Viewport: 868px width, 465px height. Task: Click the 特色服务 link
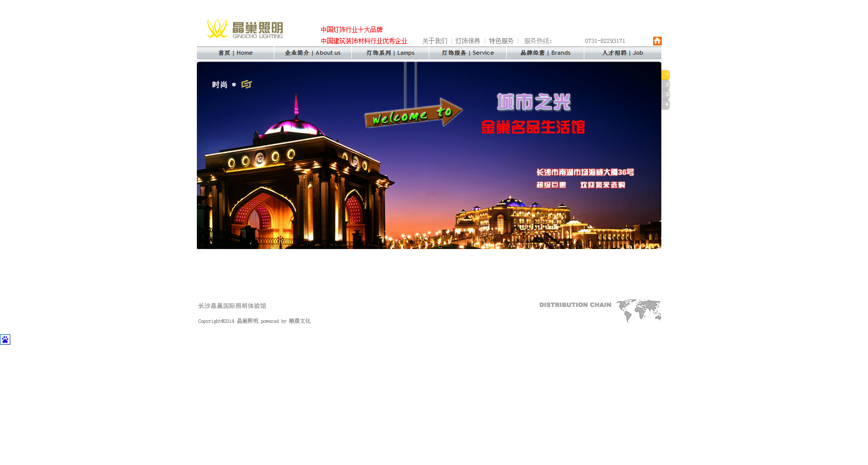pyautogui.click(x=501, y=41)
